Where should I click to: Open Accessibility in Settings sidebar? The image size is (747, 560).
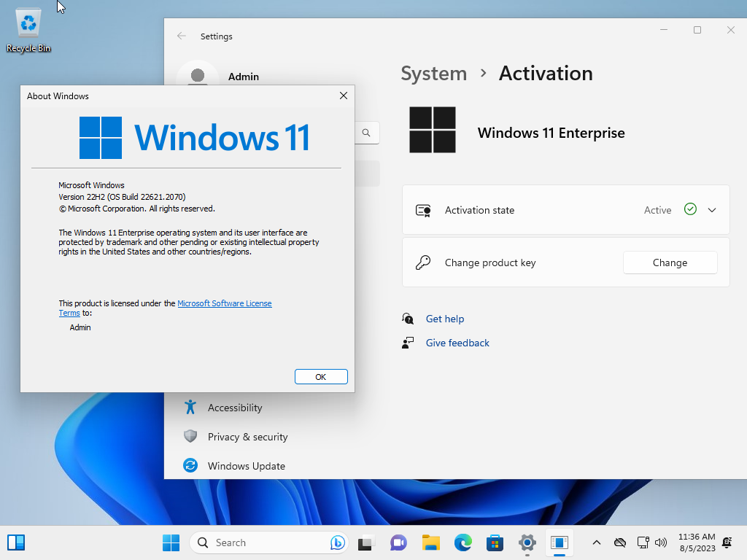coord(235,408)
